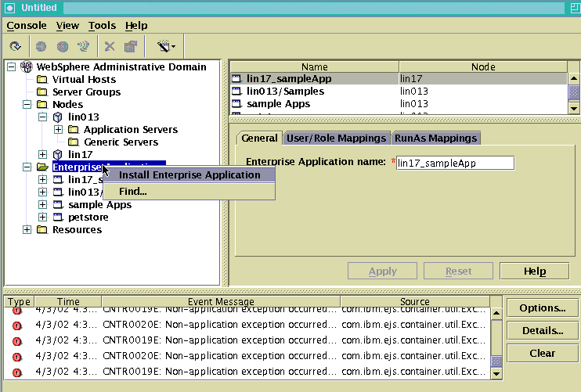Screen dimensions: 581x392
Task: Click the Node column header
Action: (x=483, y=67)
